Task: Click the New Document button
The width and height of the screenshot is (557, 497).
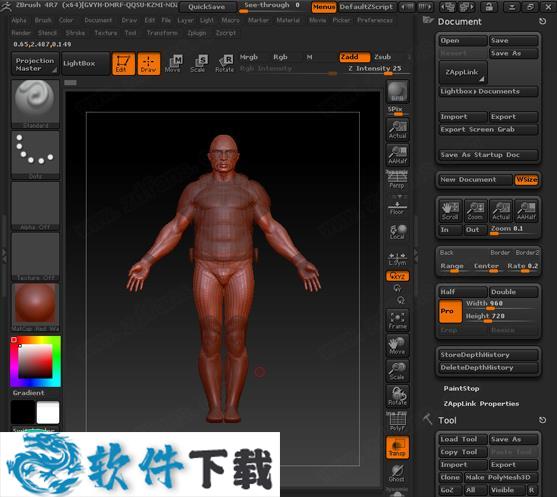Action: [476, 180]
